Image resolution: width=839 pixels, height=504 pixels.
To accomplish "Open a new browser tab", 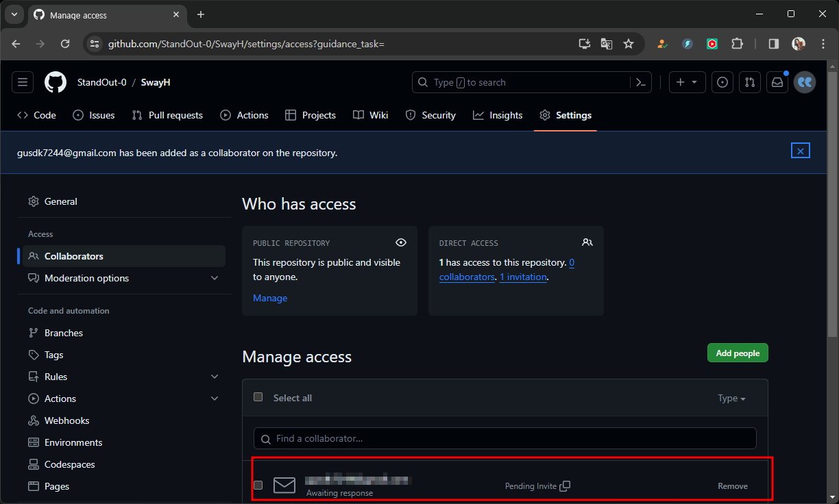I will pos(201,14).
